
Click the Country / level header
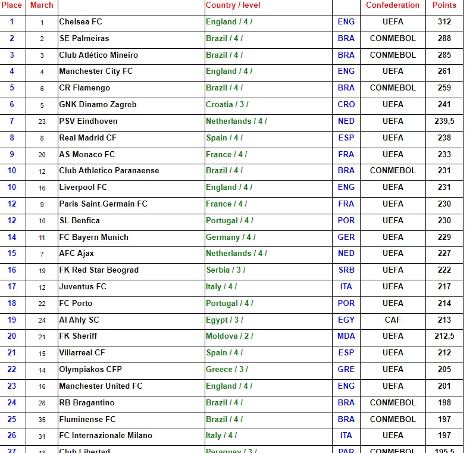pyautogui.click(x=233, y=5)
